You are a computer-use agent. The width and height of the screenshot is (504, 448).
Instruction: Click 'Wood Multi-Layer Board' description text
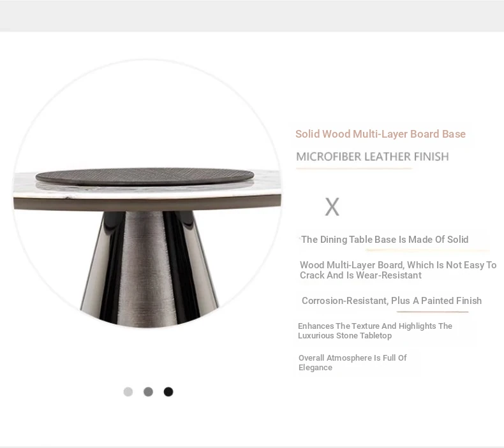[352, 265]
